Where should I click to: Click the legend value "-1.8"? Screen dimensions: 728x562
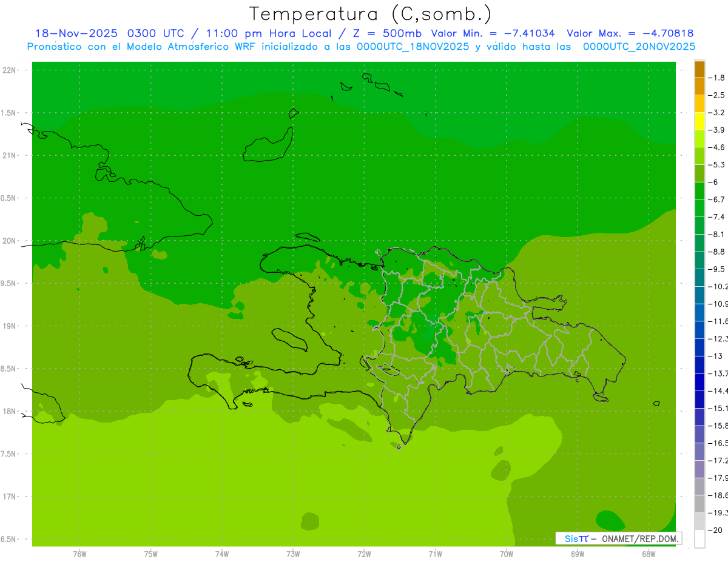pos(717,78)
